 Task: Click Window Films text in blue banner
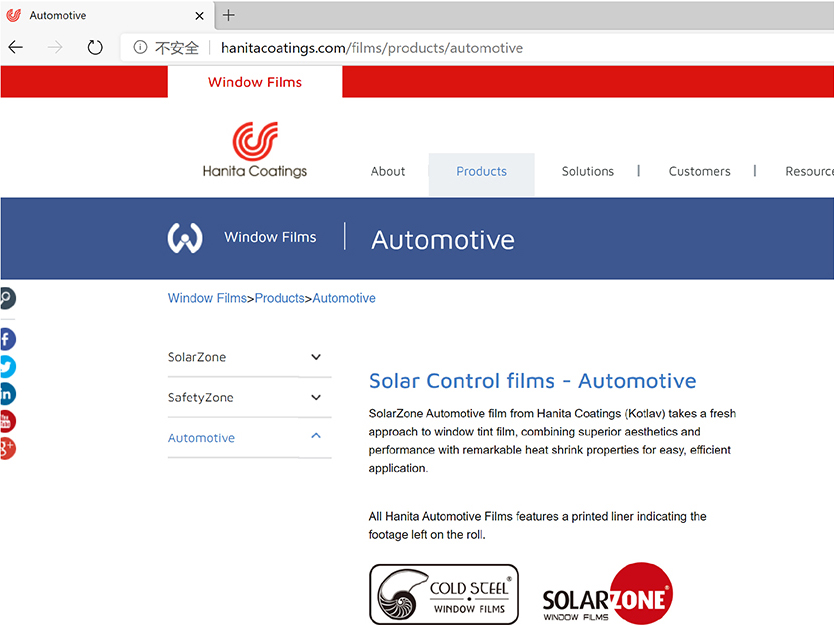[270, 237]
